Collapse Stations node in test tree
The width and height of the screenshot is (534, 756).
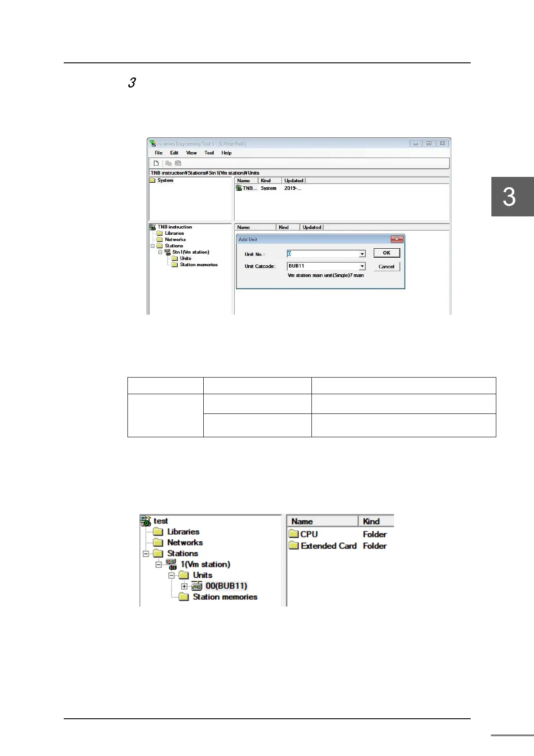click(145, 554)
